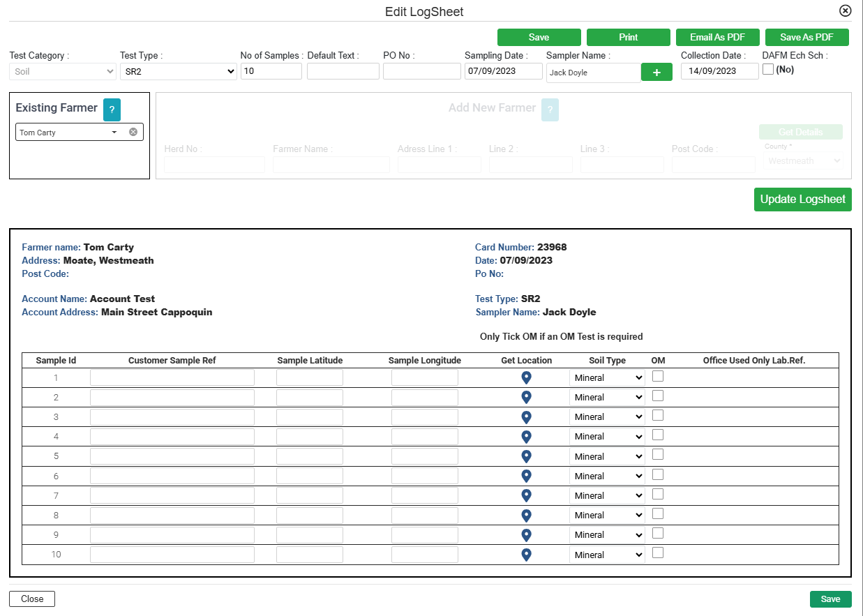Open the Existing Farmer help icon
Image resolution: width=863 pixels, height=616 pixels.
point(112,110)
